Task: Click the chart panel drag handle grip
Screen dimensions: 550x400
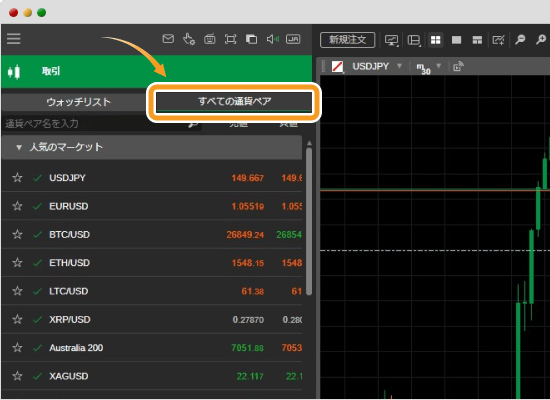Action: coord(324,66)
